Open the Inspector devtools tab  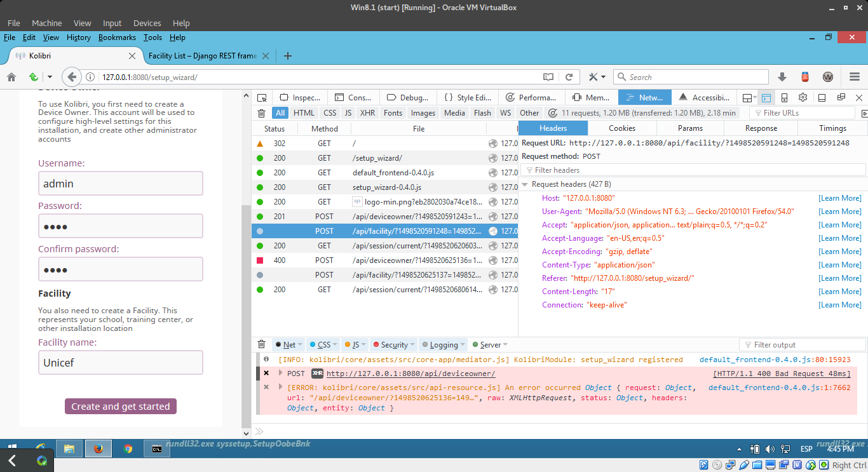[300, 97]
